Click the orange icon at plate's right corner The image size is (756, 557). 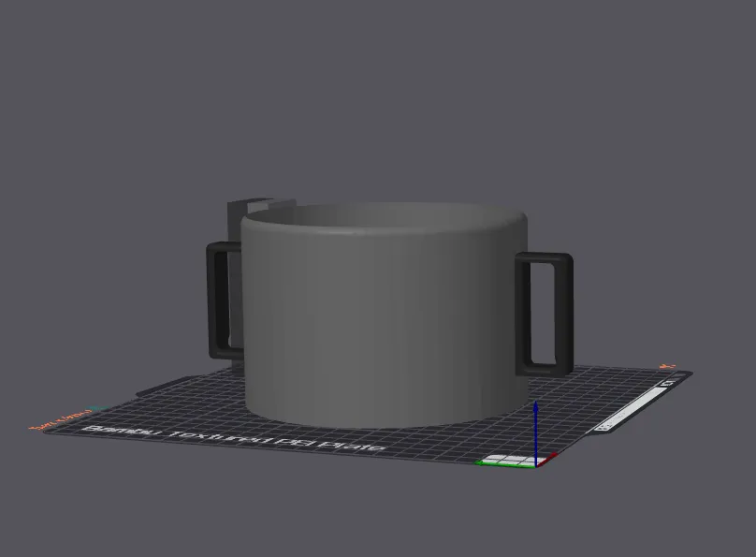(x=668, y=367)
